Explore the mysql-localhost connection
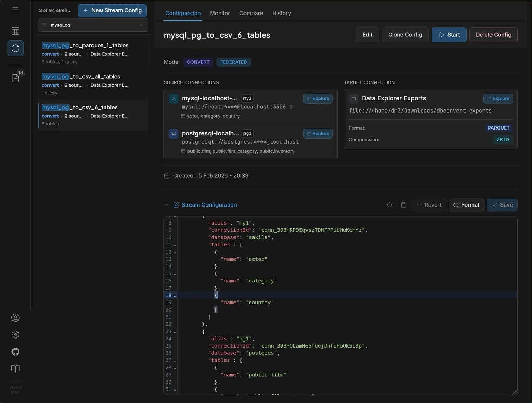This screenshot has width=532, height=403. [318, 98]
